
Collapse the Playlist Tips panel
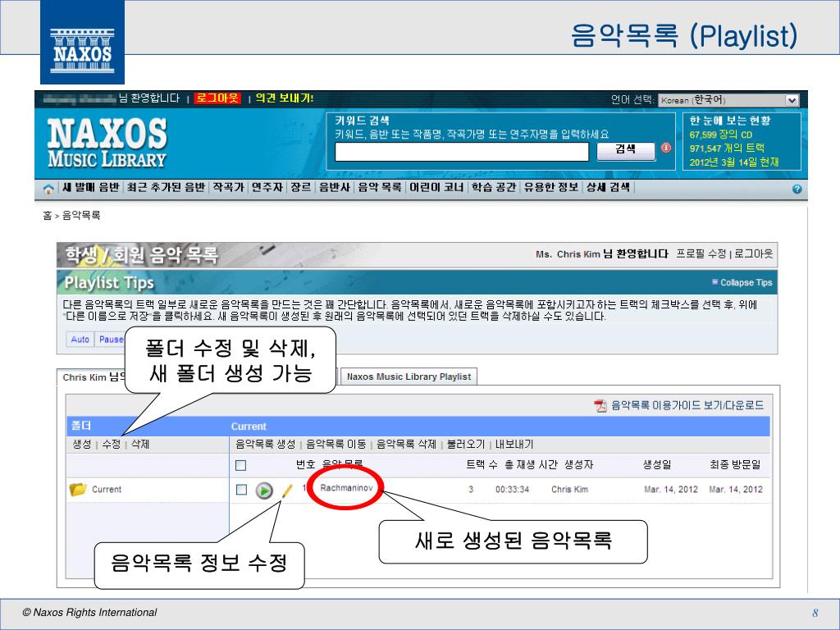point(742,282)
